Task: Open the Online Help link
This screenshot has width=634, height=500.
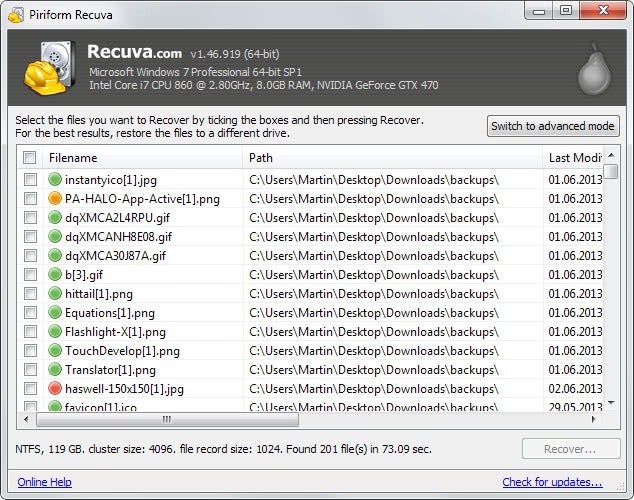Action: pyautogui.click(x=44, y=482)
